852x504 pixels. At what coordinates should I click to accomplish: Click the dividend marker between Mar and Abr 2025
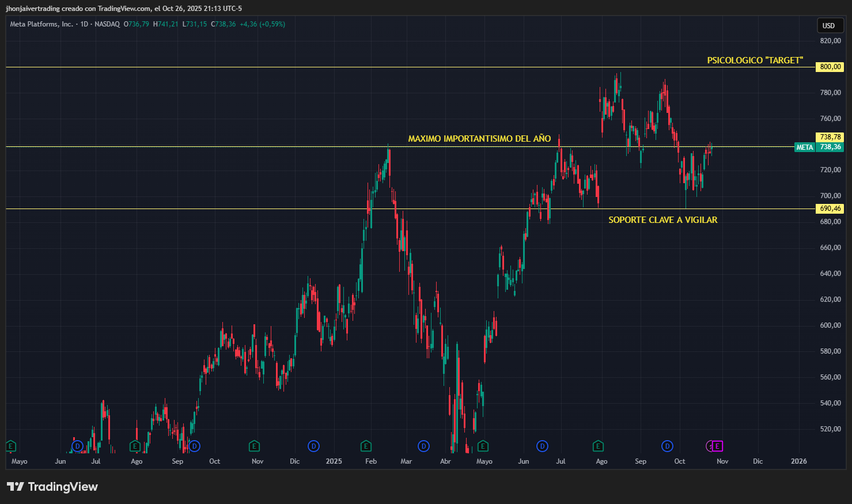pos(424,446)
